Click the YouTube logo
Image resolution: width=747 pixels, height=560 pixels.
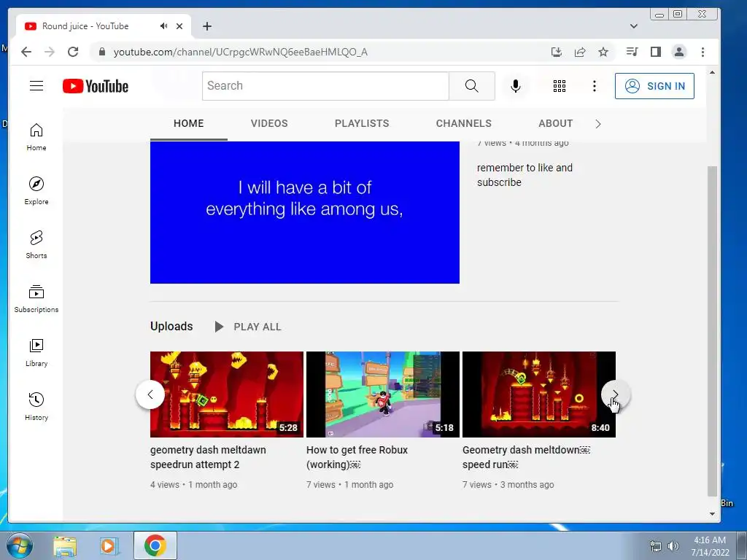96,86
